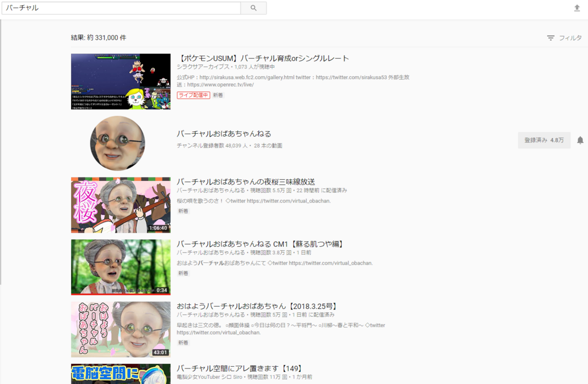Open title バーチャル空間にアレ置きます【149】

239,369
